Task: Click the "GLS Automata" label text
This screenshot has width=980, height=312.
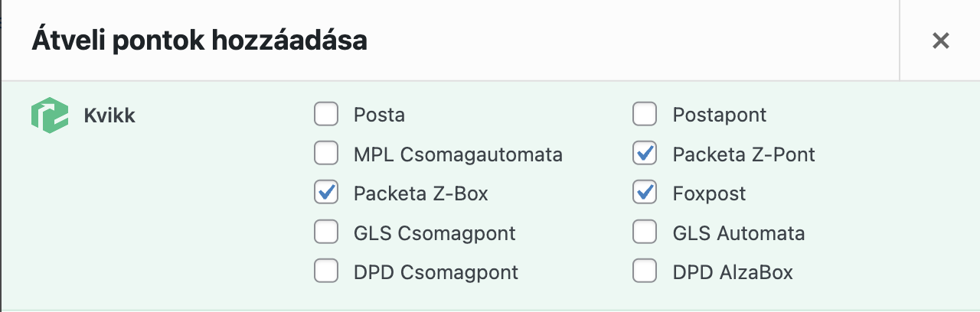Action: tap(739, 232)
